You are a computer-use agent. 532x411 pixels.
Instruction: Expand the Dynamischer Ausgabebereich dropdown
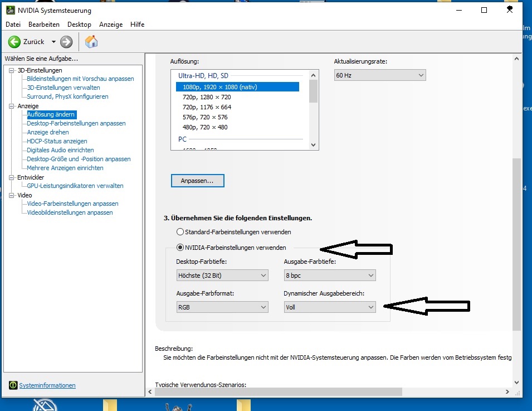coord(329,307)
